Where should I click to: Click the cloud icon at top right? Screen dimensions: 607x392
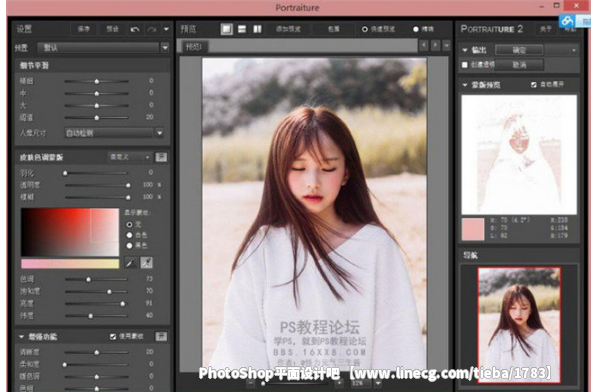pos(567,21)
